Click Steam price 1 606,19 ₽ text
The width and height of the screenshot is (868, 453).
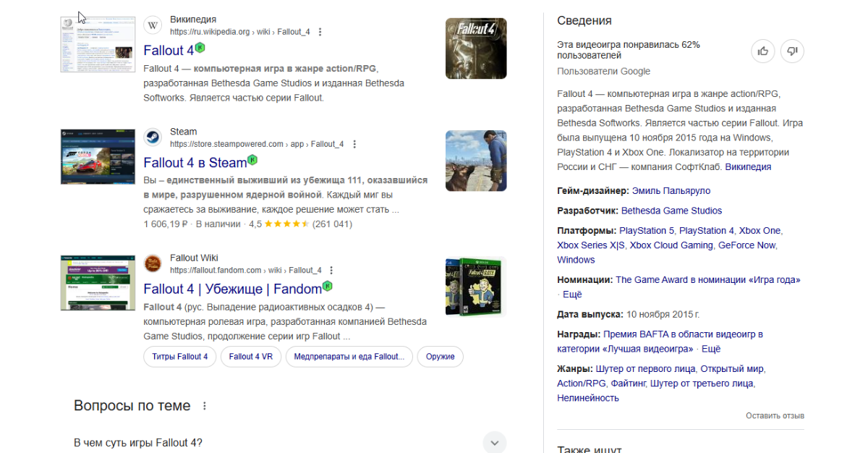(166, 224)
